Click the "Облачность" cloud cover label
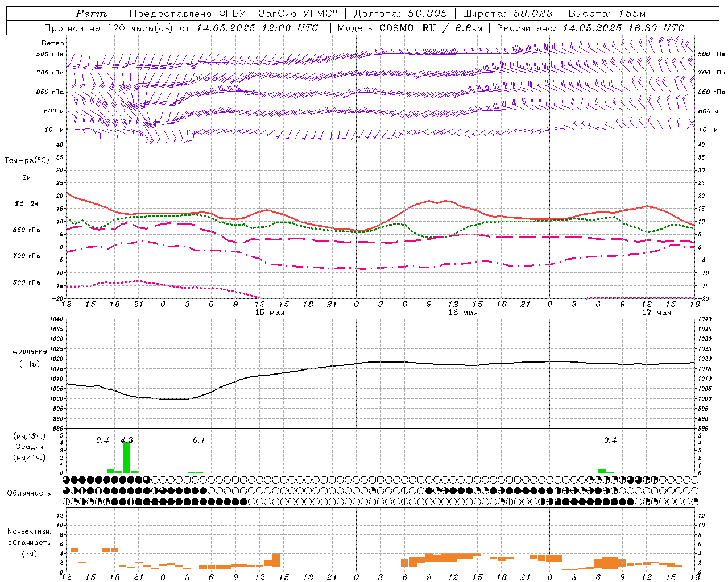Viewport: 728px width, 582px height. pos(29,493)
